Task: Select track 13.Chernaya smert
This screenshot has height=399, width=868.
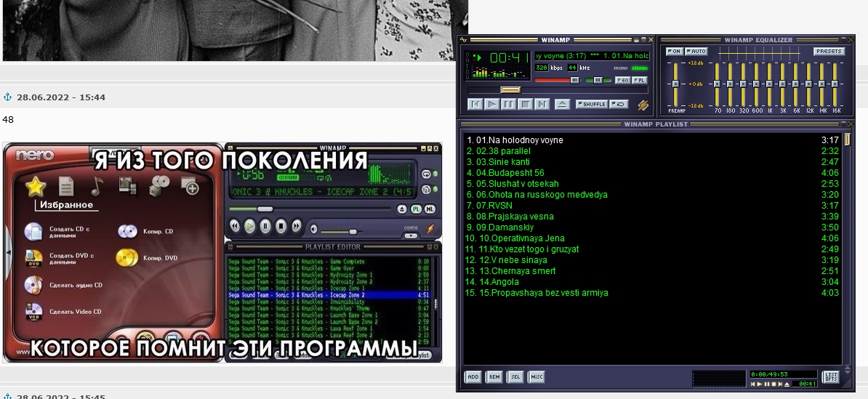Action: [x=653, y=271]
